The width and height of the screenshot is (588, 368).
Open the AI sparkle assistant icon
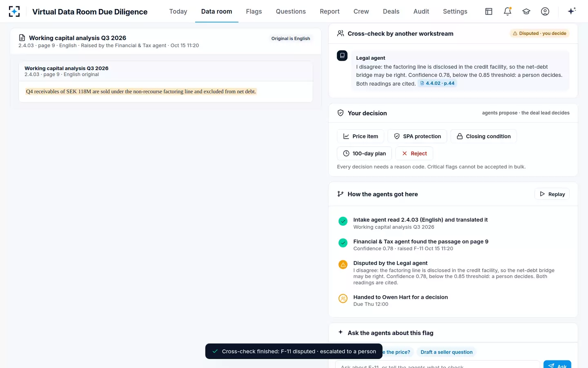[x=572, y=11]
